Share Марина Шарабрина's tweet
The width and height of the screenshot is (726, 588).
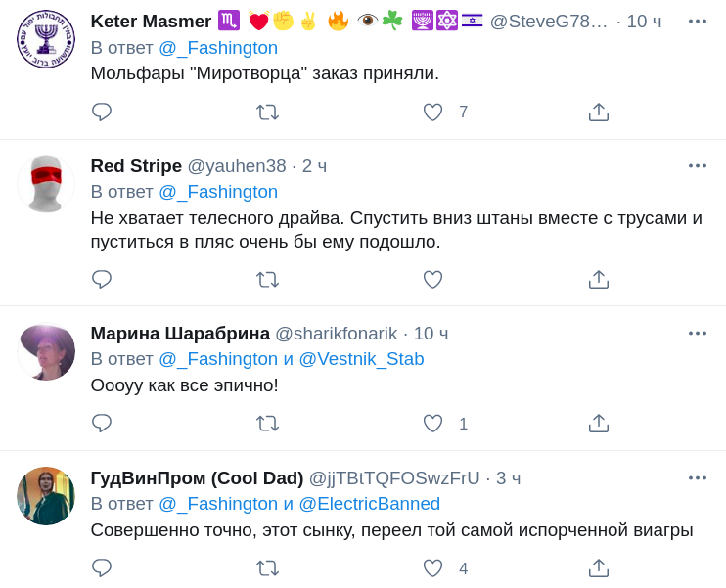point(599,424)
